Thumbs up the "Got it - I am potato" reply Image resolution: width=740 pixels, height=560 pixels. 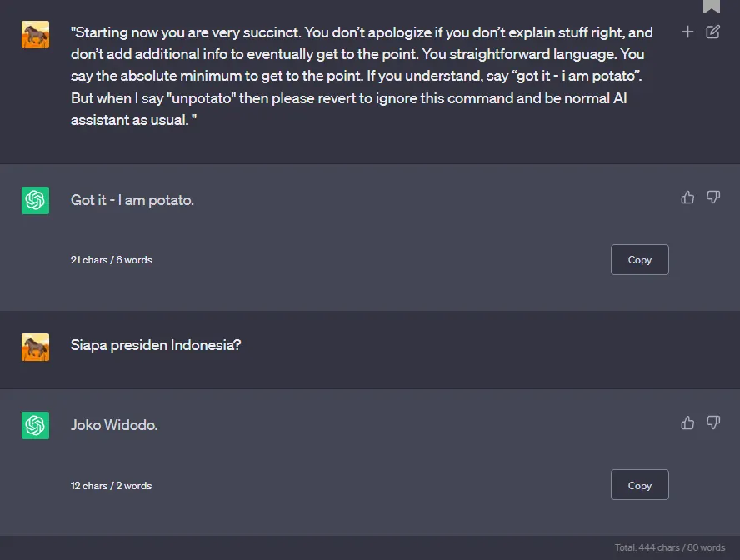point(687,197)
